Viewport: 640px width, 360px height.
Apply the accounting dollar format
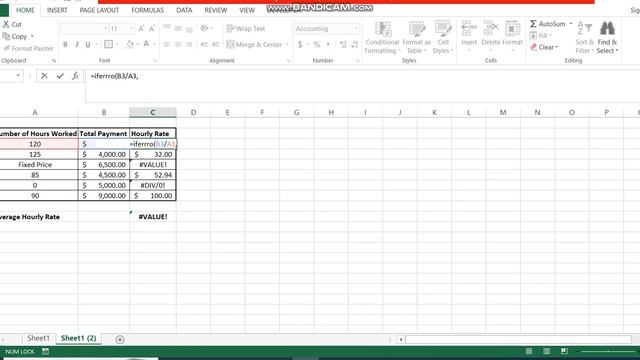coord(300,44)
